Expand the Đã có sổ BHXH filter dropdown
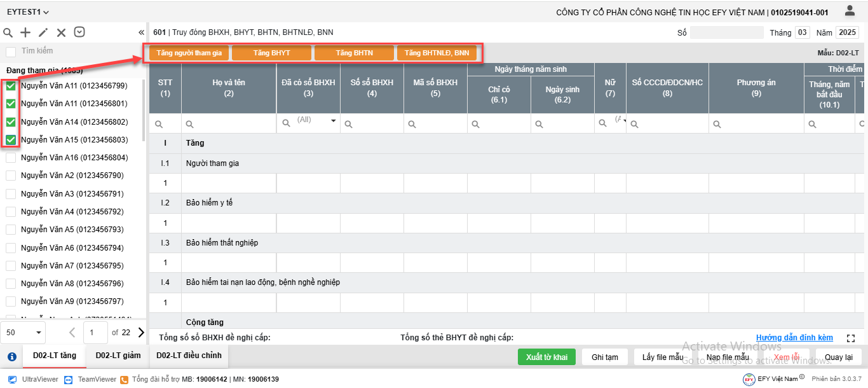 click(x=333, y=121)
